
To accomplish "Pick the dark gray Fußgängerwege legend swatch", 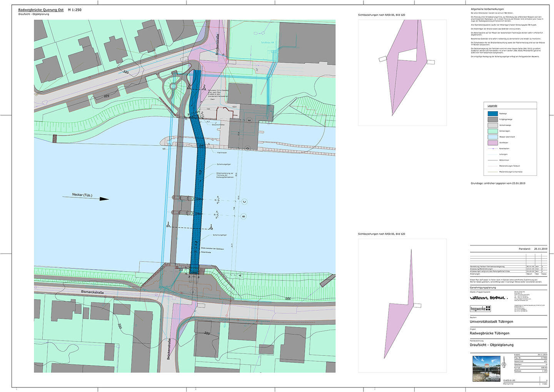I will 492,119.
